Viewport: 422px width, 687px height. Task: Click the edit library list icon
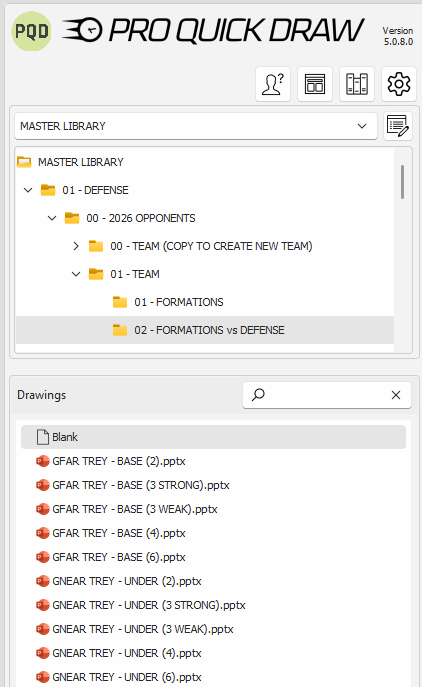click(x=398, y=126)
